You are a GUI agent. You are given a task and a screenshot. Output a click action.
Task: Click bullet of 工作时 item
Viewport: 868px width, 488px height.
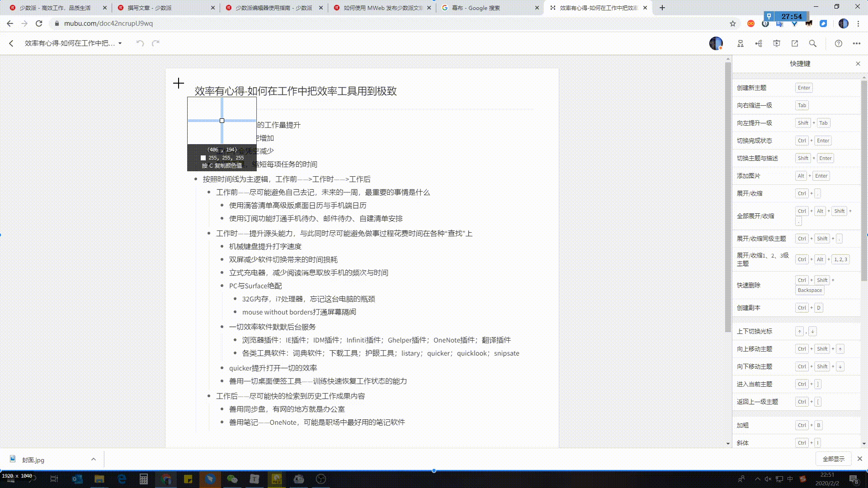(x=209, y=234)
